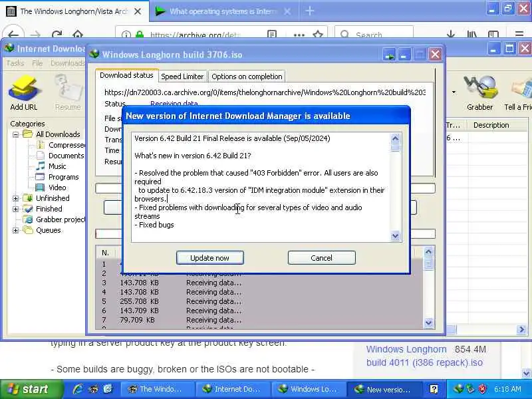Switch to Windows Lo... taskbar item
The width and height of the screenshot is (532, 399).
pyautogui.click(x=308, y=389)
